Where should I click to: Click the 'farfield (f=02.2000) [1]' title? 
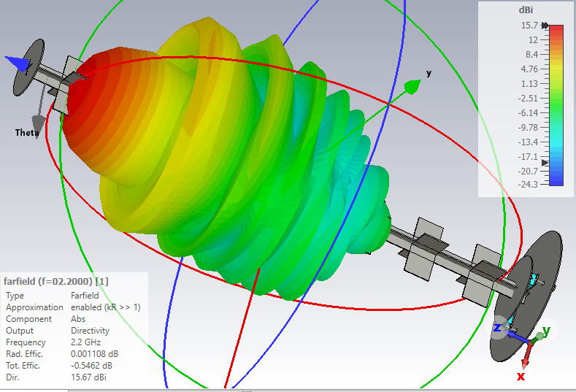(x=55, y=282)
